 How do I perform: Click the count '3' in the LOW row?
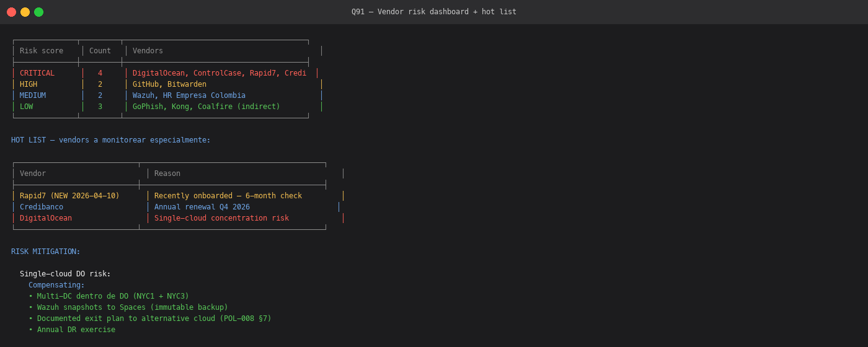100,107
